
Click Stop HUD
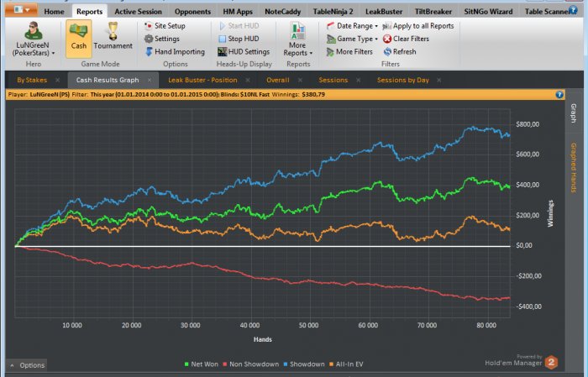(239, 39)
